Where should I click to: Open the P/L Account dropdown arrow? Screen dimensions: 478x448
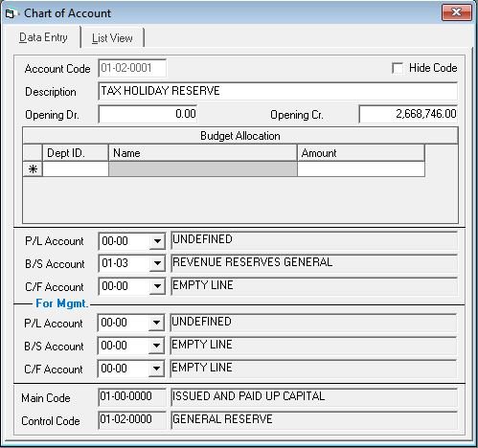click(157, 241)
